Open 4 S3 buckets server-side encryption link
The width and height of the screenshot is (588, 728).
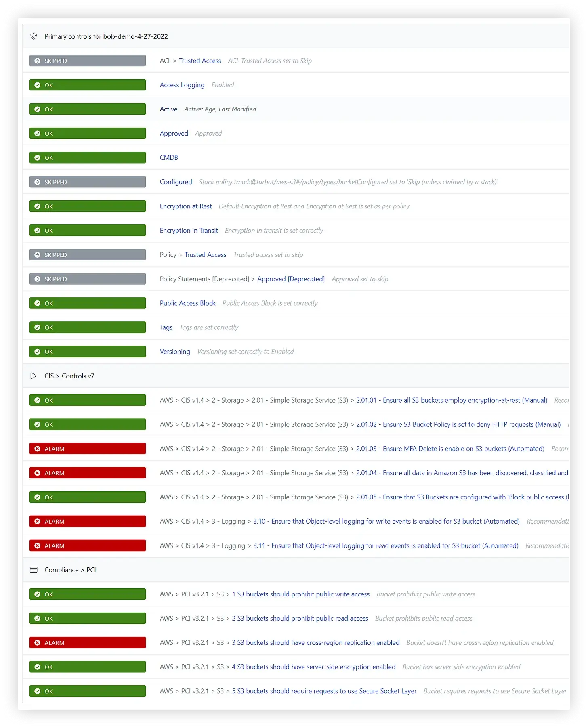314,667
